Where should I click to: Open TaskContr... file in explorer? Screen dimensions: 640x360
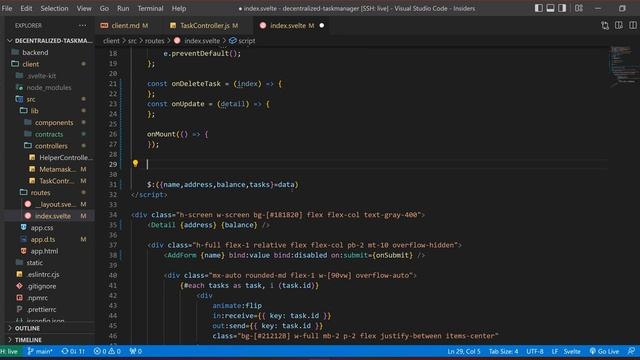coord(56,181)
